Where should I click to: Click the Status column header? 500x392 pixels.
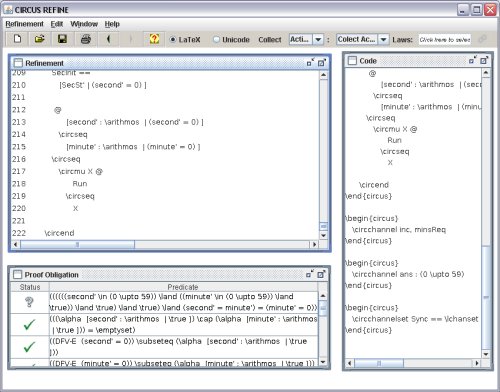pos(30,287)
